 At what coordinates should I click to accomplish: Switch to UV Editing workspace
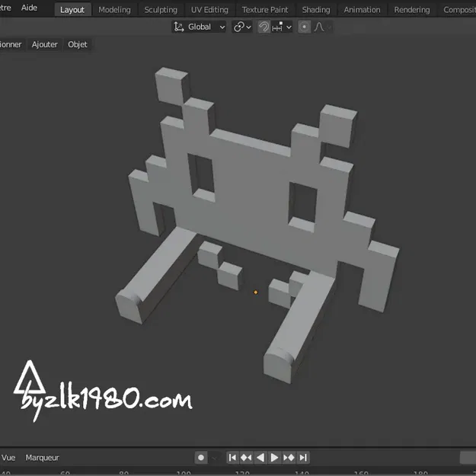209,10
